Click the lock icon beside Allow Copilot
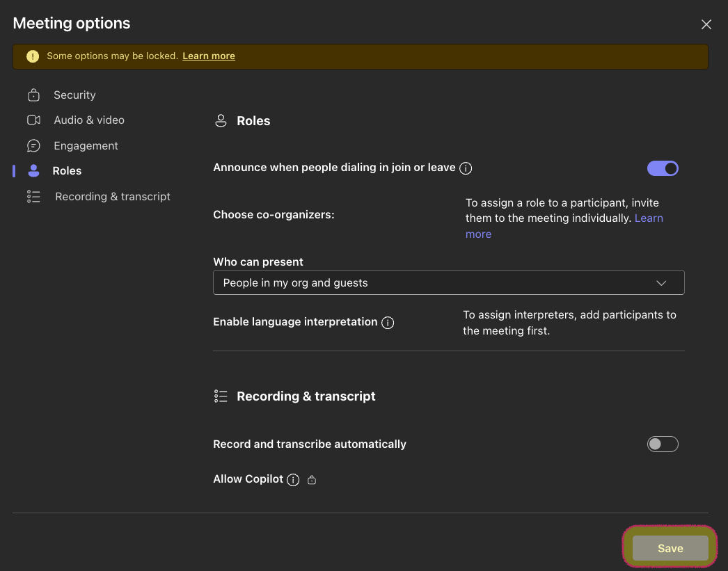728x571 pixels. (x=312, y=480)
